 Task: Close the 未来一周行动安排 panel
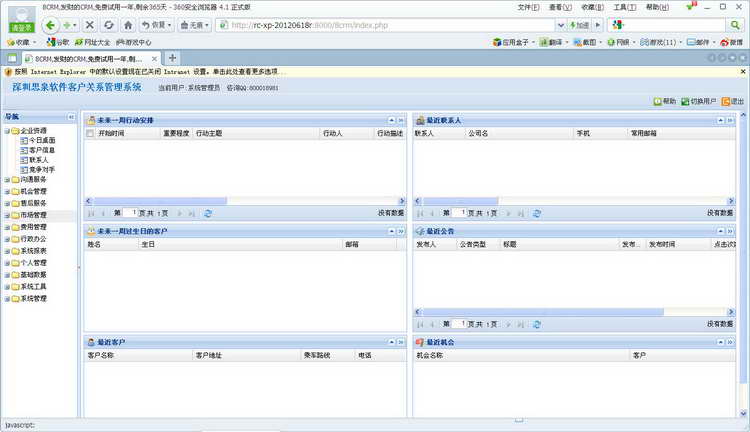tap(401, 121)
